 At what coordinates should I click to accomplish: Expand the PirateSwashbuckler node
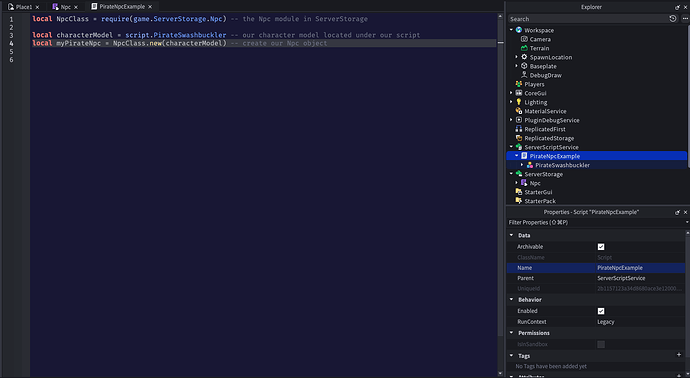522,165
